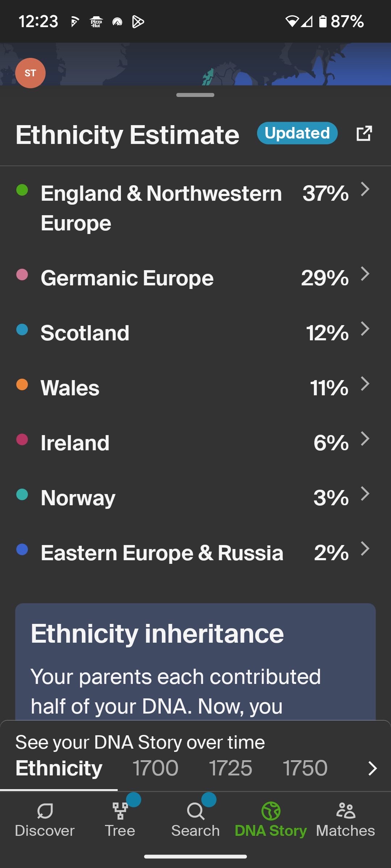Tap the orange Wales color dot

[22, 384]
